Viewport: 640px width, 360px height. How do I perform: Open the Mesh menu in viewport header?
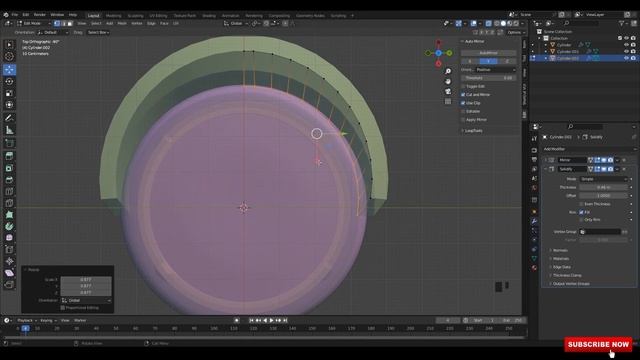coord(122,23)
